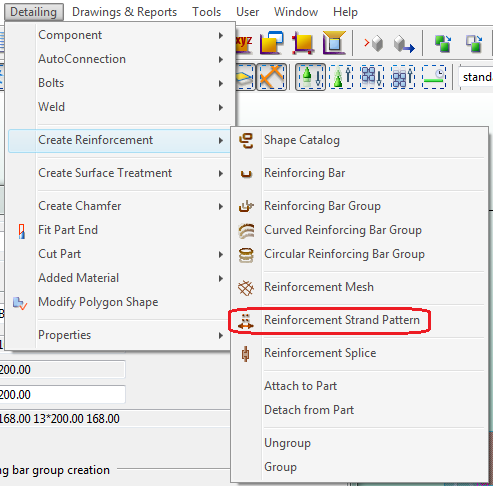Toggle the dashed clock selection switch
Image resolution: width=493 pixels, height=486 pixels.
(x=434, y=77)
